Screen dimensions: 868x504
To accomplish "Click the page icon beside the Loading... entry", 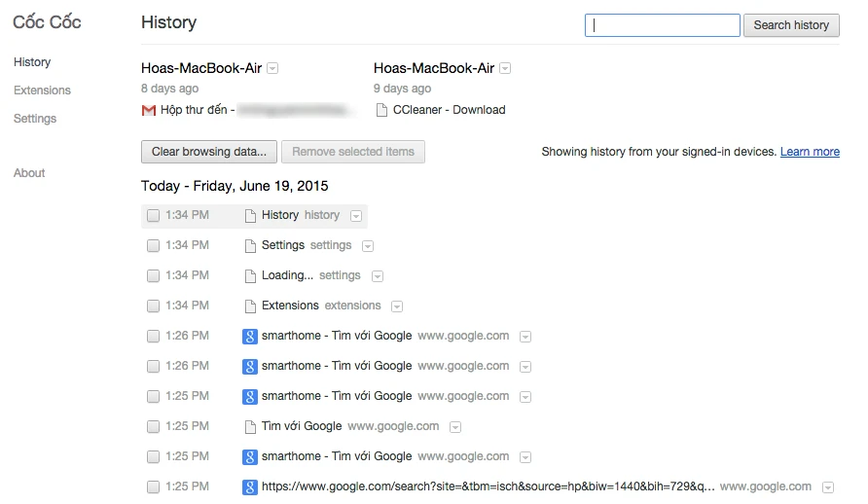I will click(250, 276).
